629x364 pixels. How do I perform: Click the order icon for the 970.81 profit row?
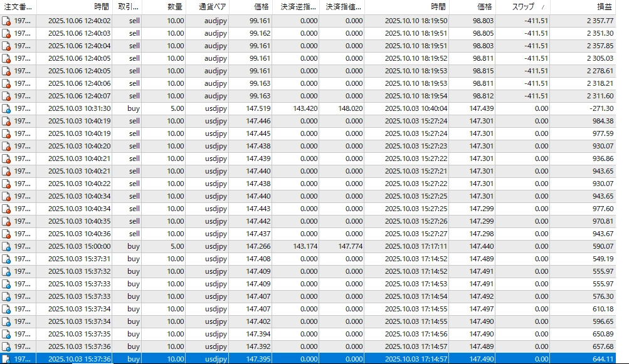[x=6, y=222]
